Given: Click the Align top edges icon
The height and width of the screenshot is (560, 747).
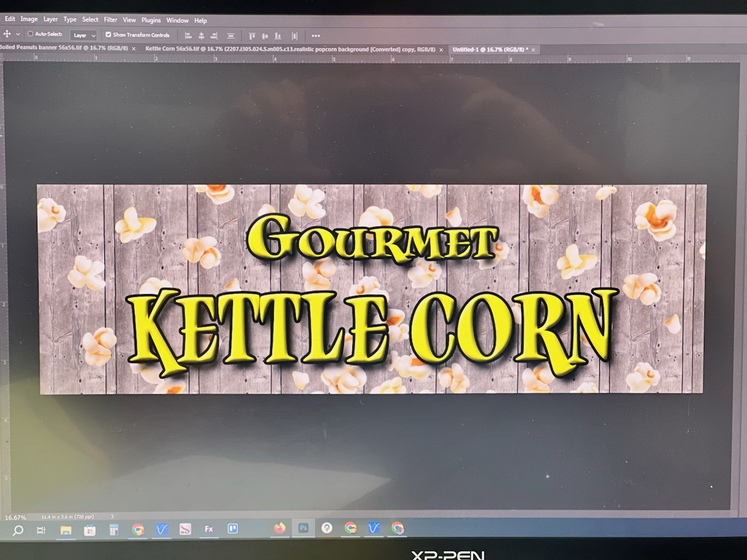Looking at the screenshot, I should [252, 36].
